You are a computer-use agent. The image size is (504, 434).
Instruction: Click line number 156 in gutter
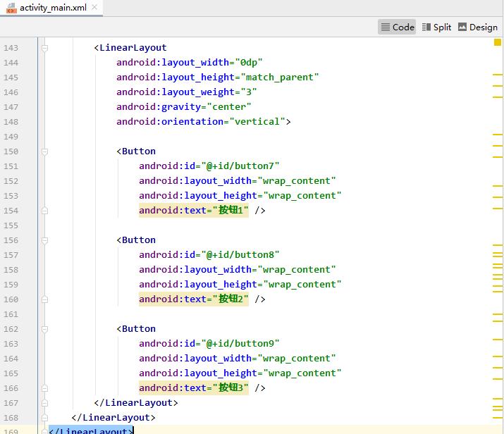click(x=11, y=240)
